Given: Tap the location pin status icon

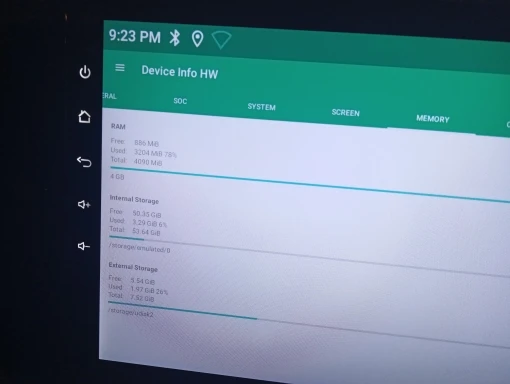Looking at the screenshot, I should tap(197, 39).
